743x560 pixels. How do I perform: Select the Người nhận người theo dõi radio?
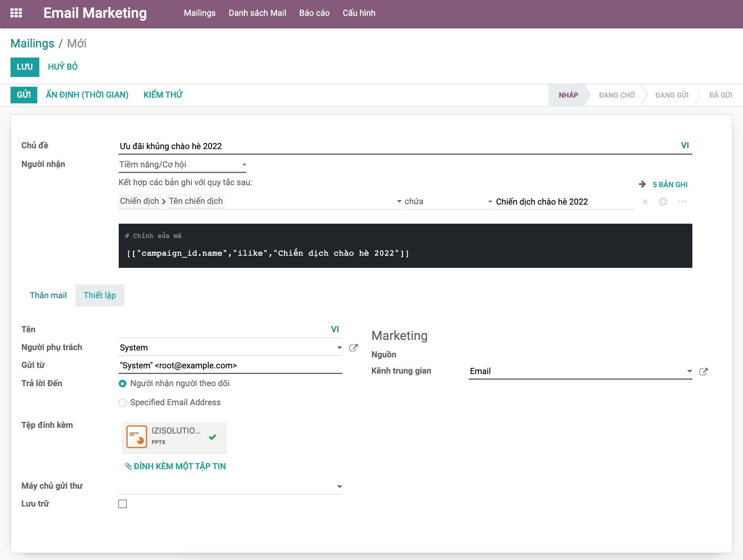[122, 383]
